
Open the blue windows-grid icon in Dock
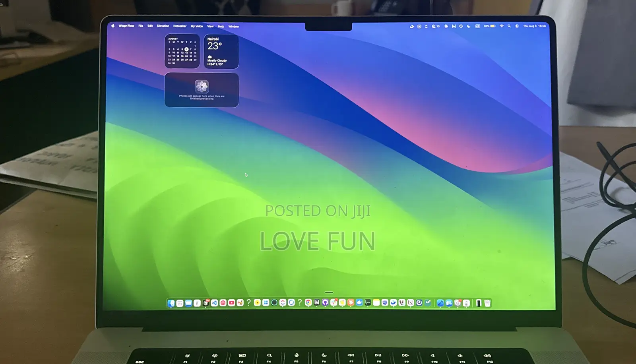[266, 303]
